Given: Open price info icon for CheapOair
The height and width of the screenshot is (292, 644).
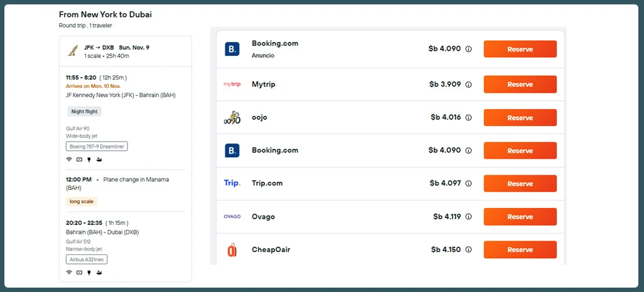Looking at the screenshot, I should pos(468,250).
